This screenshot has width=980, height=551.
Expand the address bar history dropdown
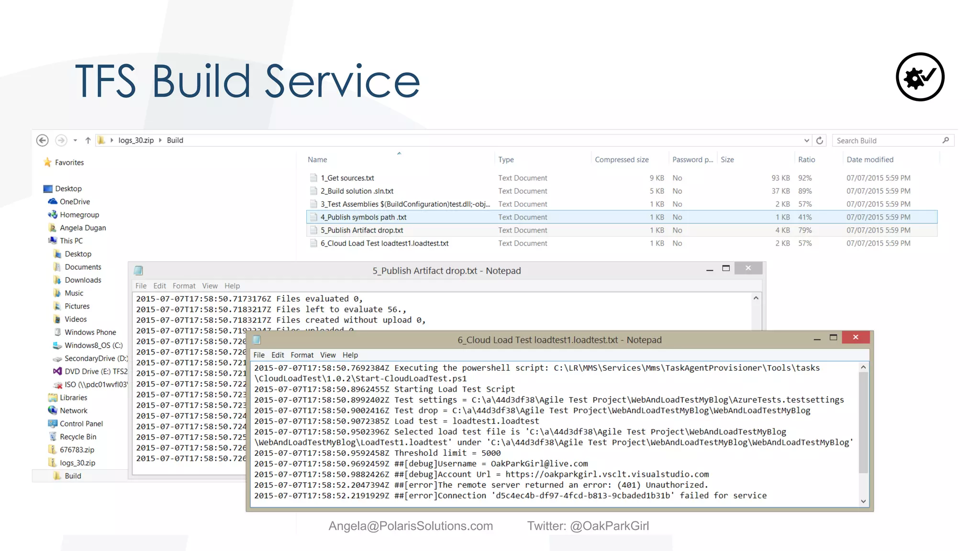point(807,141)
